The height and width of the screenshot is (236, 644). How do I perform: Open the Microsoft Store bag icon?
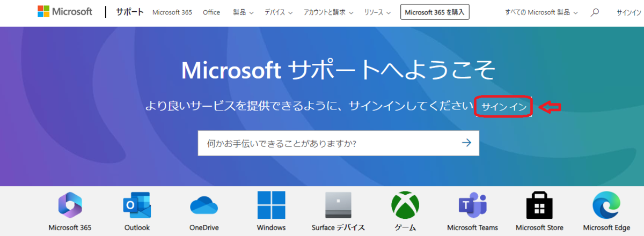point(539,205)
